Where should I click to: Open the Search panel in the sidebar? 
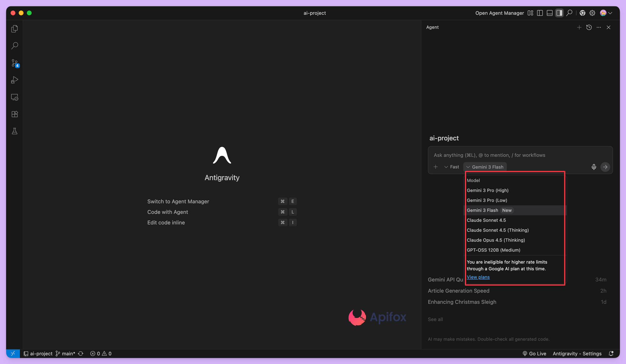(x=14, y=46)
